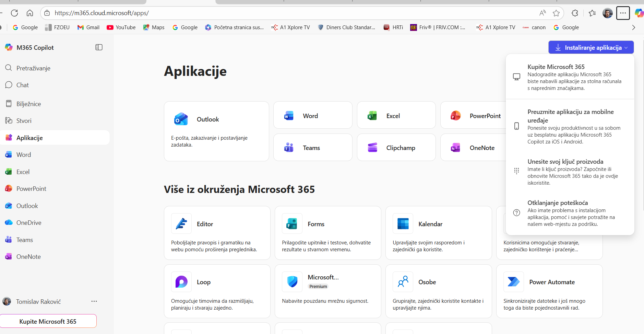The height and width of the screenshot is (334, 644).
Task: Open the Loop app card
Action: coord(217,291)
